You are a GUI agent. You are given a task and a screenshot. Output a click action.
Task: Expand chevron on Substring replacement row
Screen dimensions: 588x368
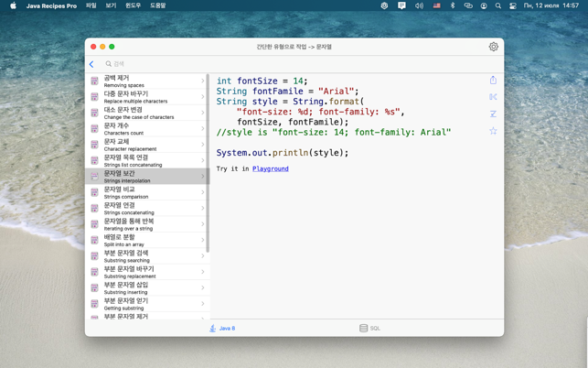coord(202,272)
